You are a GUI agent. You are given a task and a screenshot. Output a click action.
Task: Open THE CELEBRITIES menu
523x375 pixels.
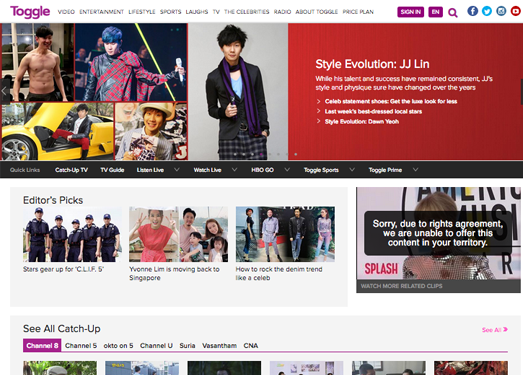click(x=246, y=12)
